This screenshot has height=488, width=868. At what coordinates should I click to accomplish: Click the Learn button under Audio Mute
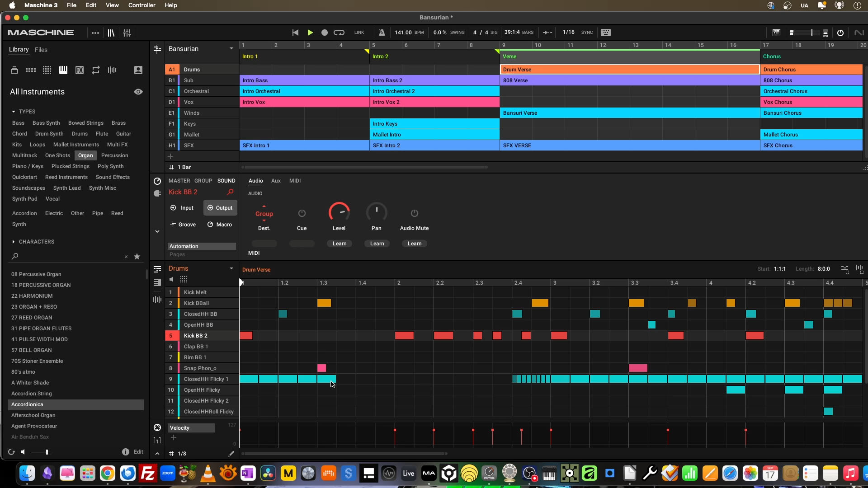415,244
